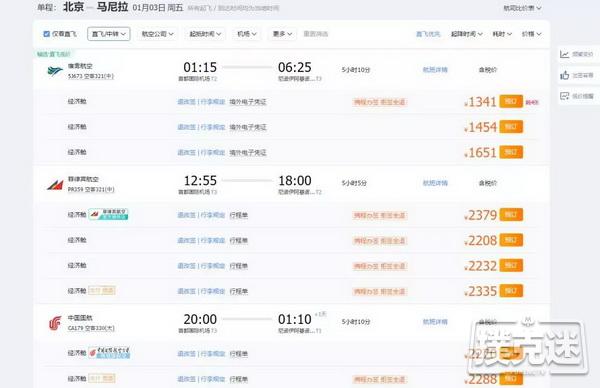Click the Philippine Airlines logo of flight PR359
The image size is (600, 388).
55,185
